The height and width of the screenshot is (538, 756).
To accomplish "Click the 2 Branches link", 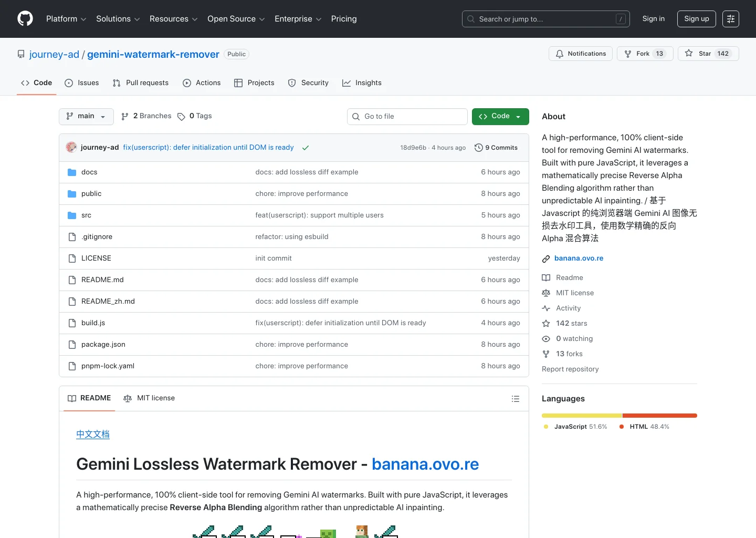I will [x=146, y=116].
